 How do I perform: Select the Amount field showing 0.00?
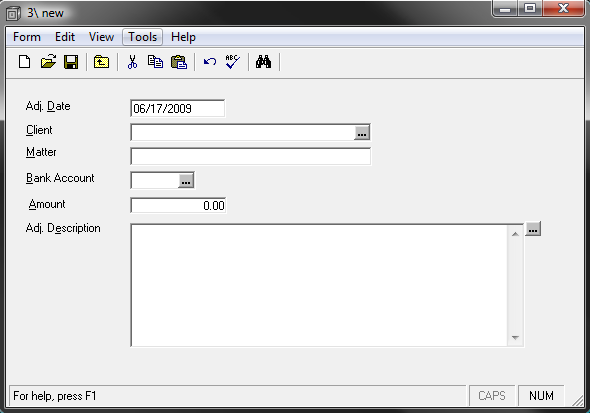[x=178, y=205]
